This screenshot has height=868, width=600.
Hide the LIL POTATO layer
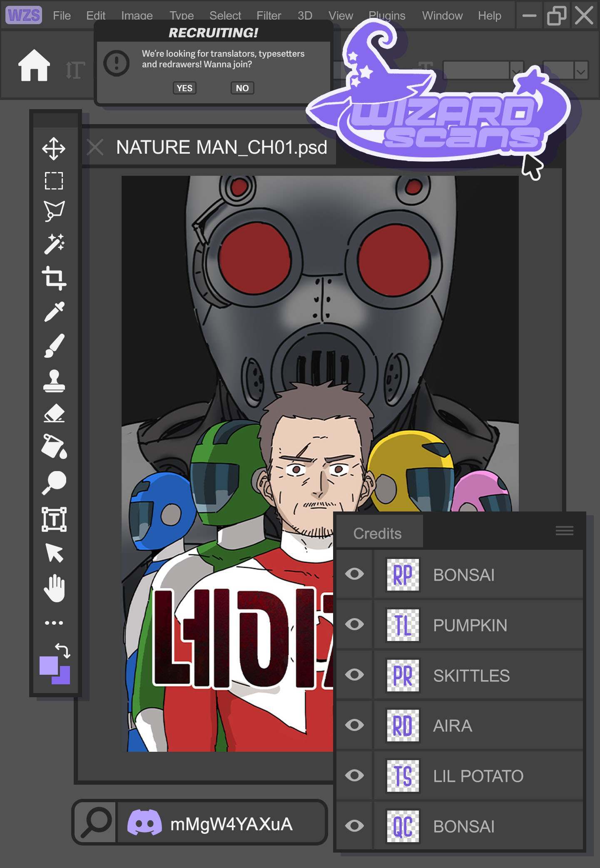coord(354,776)
